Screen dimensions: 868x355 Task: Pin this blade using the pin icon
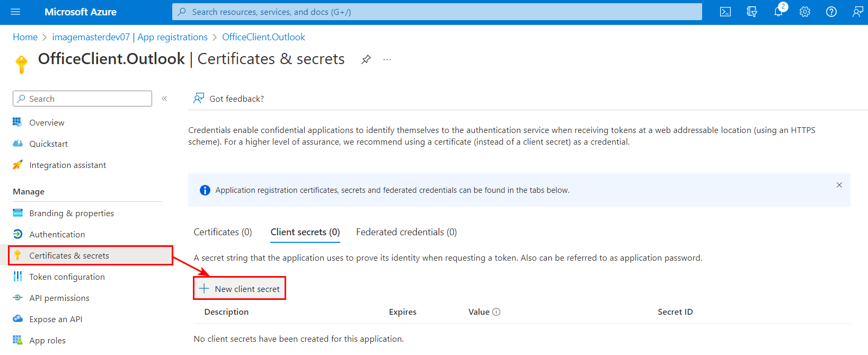tap(366, 59)
